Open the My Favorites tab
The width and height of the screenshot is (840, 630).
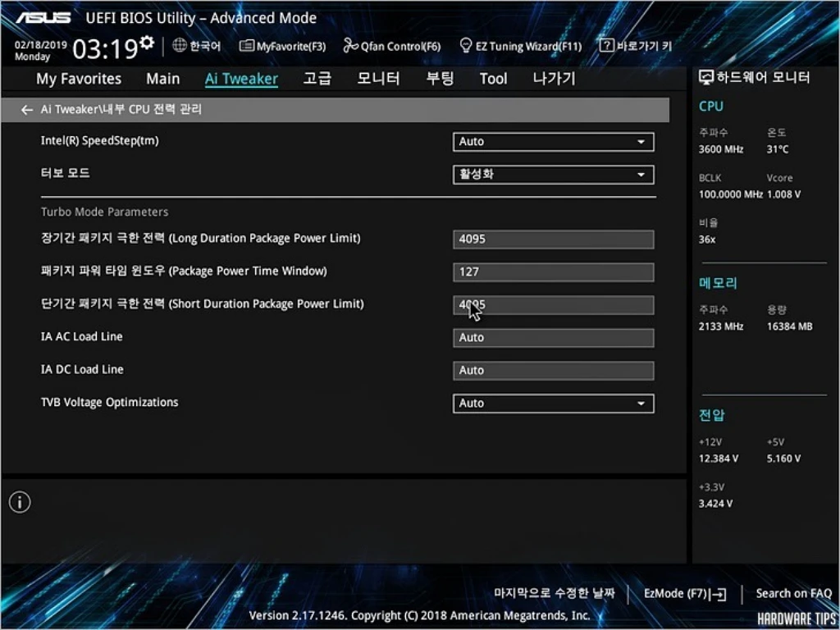(79, 79)
